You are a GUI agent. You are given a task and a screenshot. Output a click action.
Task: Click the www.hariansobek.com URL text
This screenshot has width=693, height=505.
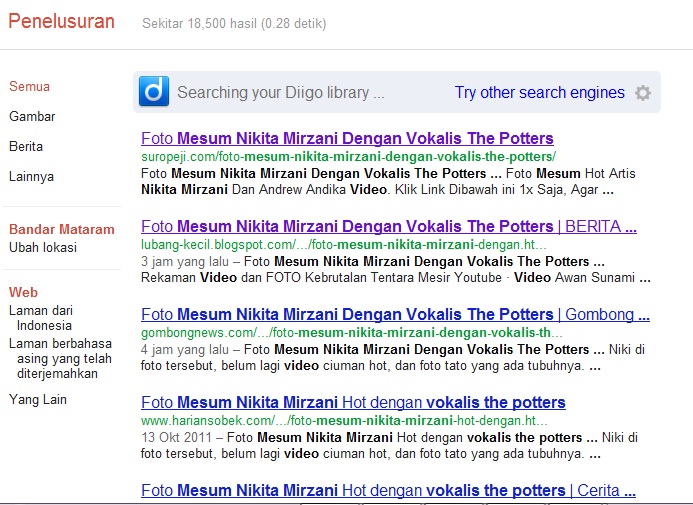[x=344, y=420]
